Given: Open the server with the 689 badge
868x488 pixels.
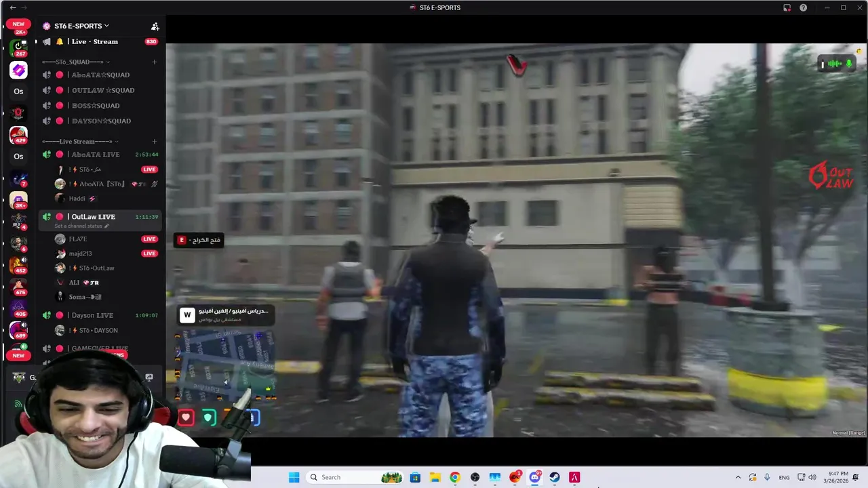Looking at the screenshot, I should coord(18,331).
